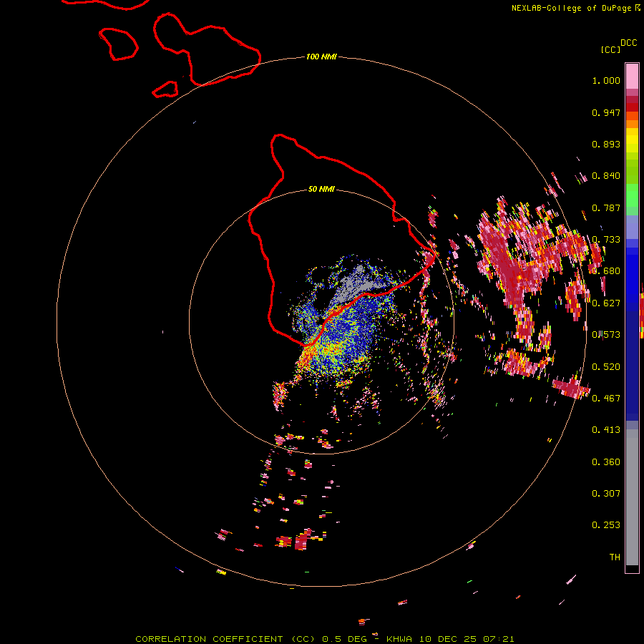Click the 07:21 timestamp in caption

499,639
